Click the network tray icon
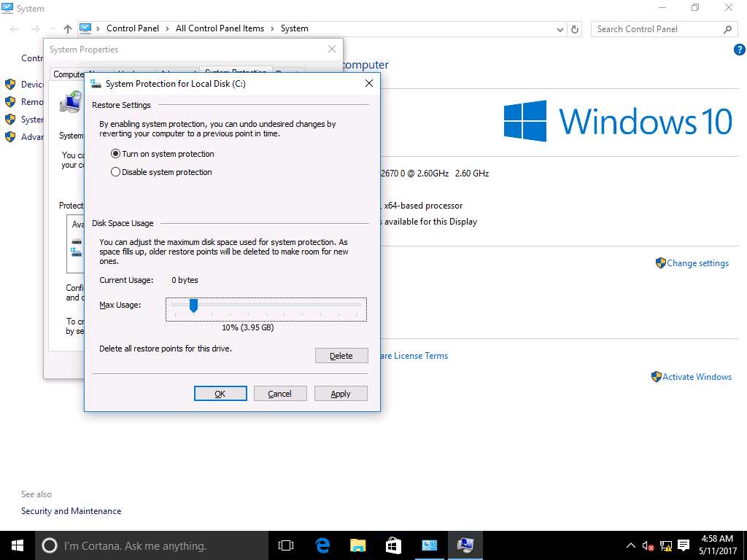This screenshot has width=747, height=560. [666, 545]
